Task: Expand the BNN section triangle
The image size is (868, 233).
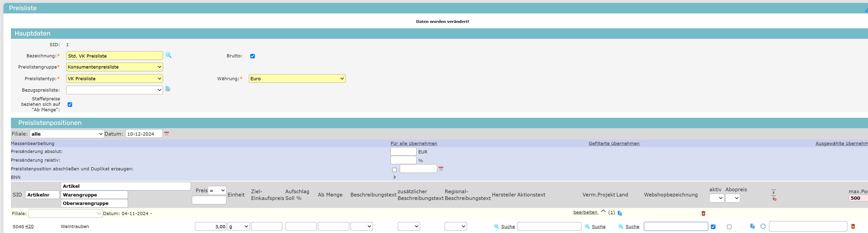Action: point(394,177)
